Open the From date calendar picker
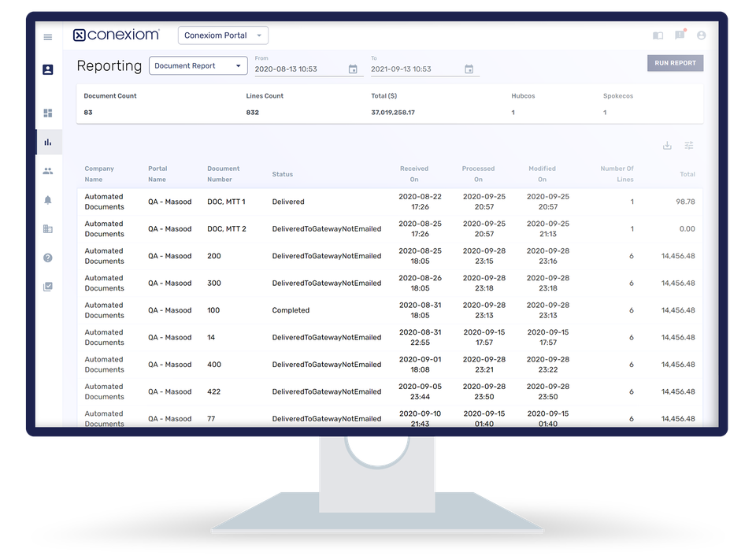This screenshot has height=556, width=756. pos(352,69)
